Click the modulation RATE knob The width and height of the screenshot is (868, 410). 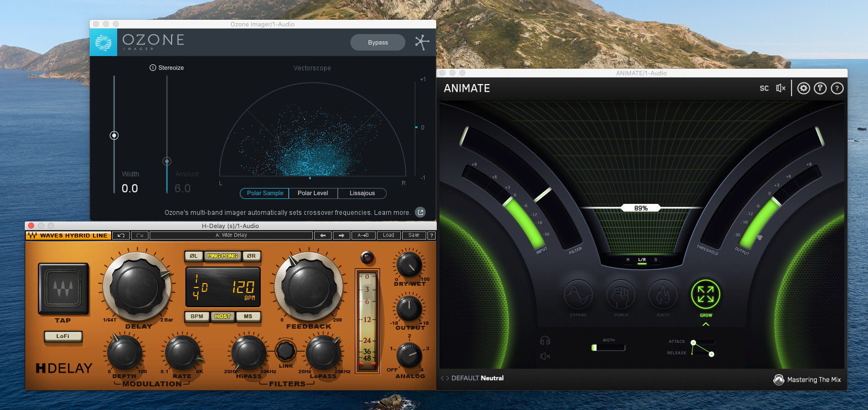[x=183, y=353]
